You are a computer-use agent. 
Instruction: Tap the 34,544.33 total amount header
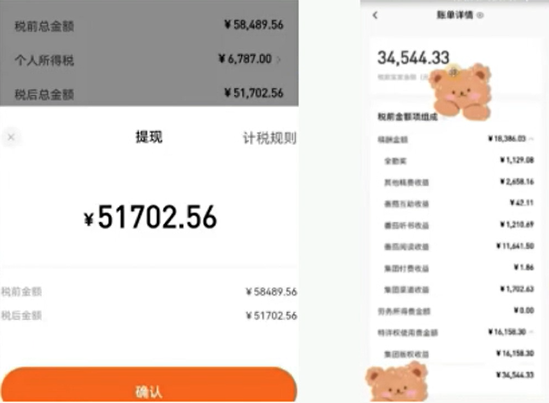coord(413,58)
